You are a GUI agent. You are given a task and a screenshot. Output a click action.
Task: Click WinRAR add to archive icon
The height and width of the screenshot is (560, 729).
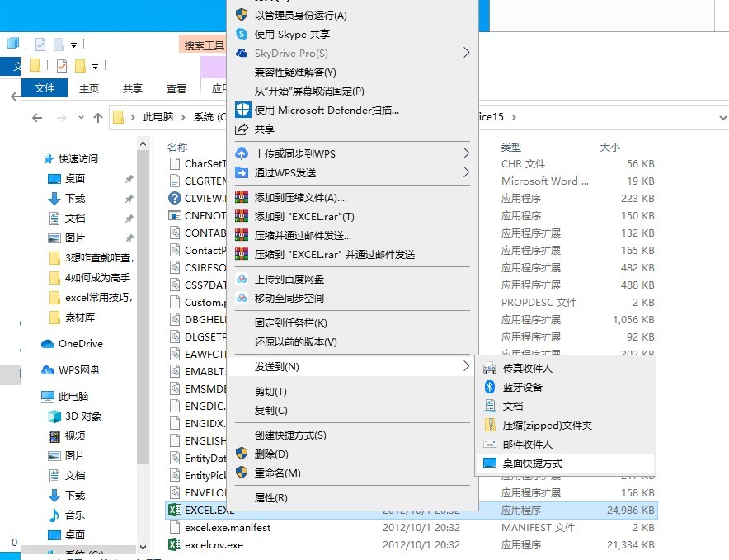[242, 197]
